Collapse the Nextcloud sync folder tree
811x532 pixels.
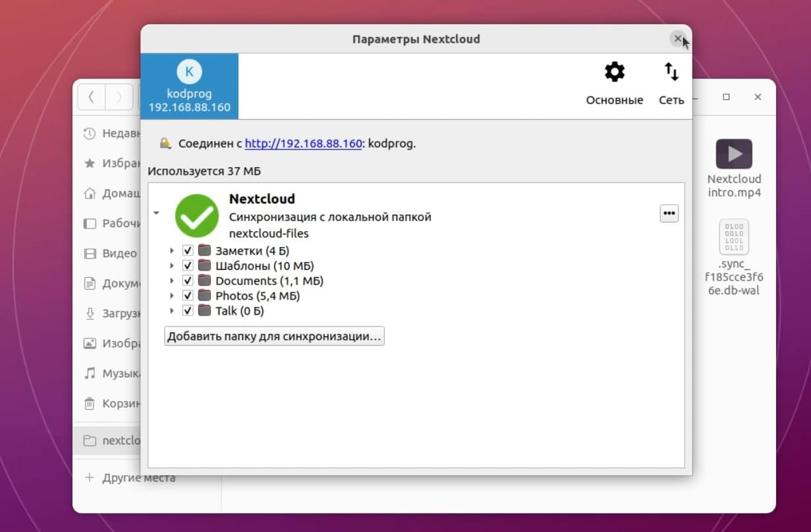point(156,213)
